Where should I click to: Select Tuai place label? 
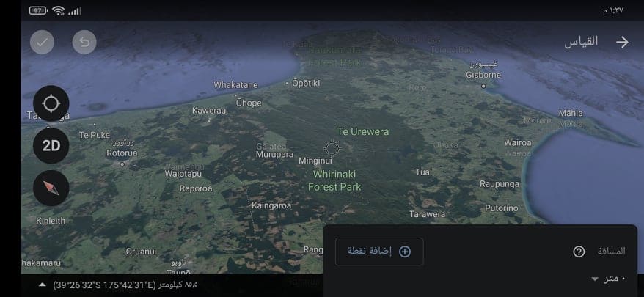423,172
